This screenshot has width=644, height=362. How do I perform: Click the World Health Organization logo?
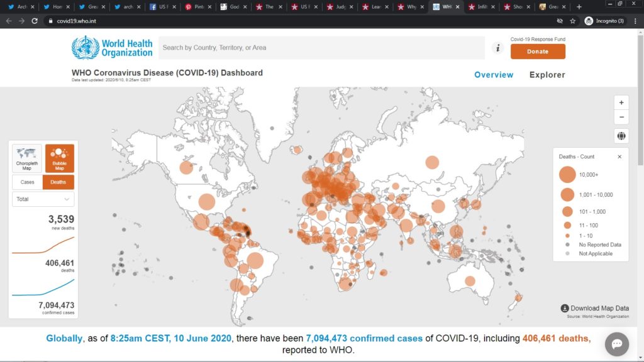pyautogui.click(x=112, y=48)
